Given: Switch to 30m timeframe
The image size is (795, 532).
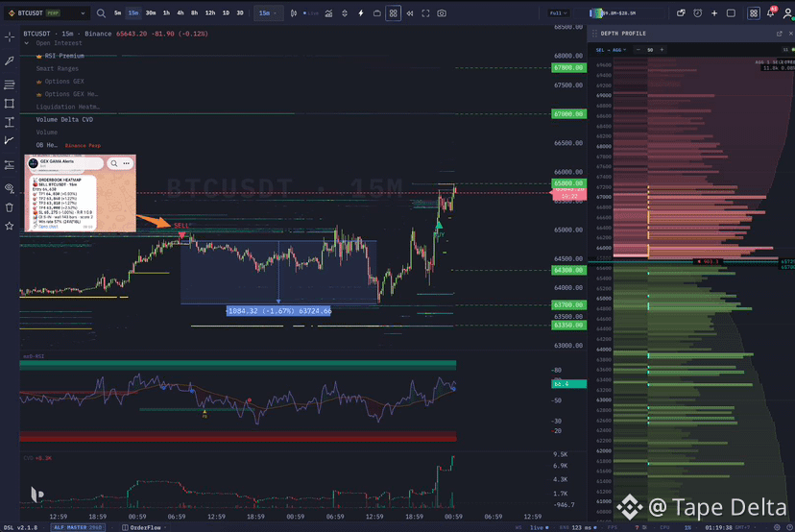Looking at the screenshot, I should point(151,13).
